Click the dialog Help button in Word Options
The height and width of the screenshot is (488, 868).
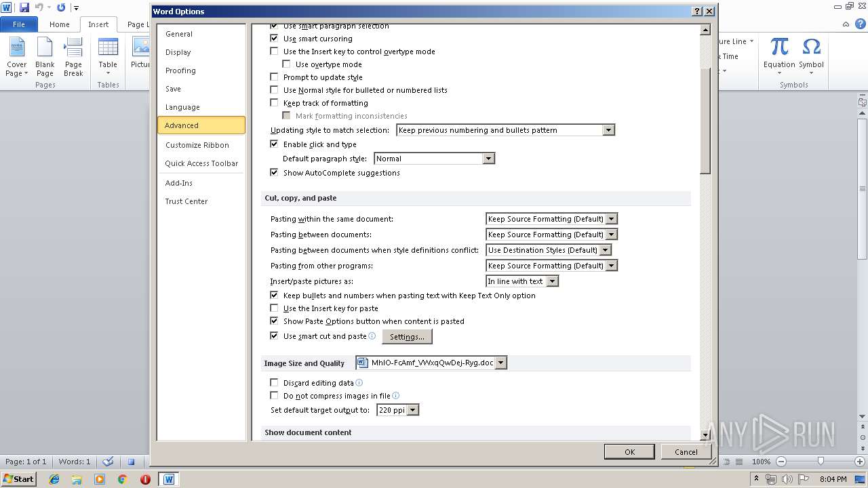click(697, 12)
